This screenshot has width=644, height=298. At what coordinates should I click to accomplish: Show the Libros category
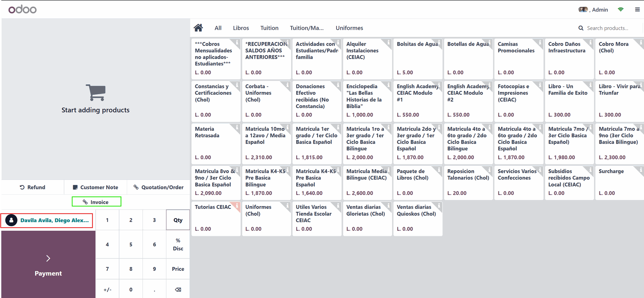[x=241, y=28]
